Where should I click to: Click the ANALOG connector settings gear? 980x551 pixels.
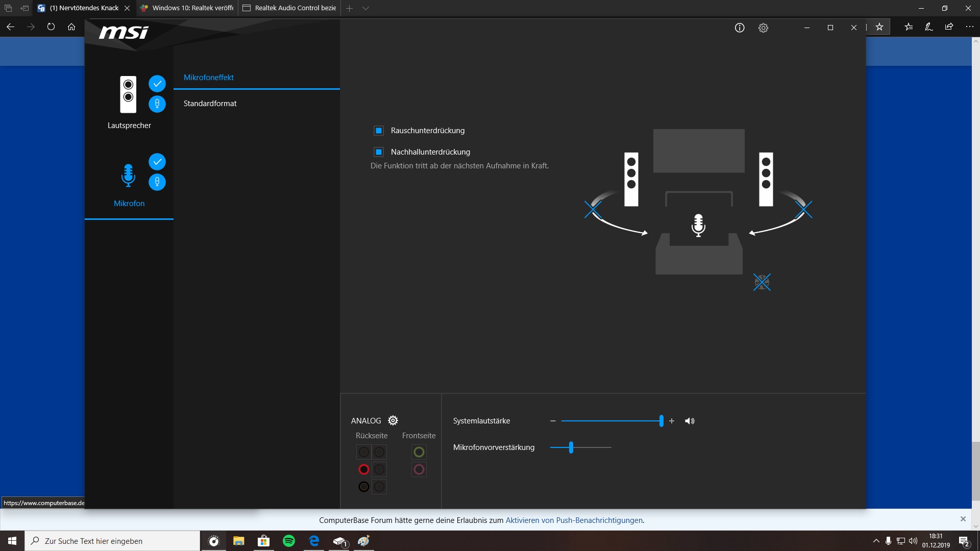(393, 420)
